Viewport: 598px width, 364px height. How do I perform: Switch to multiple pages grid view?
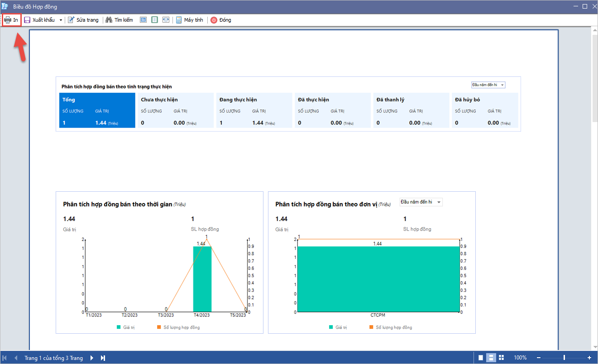(501, 358)
